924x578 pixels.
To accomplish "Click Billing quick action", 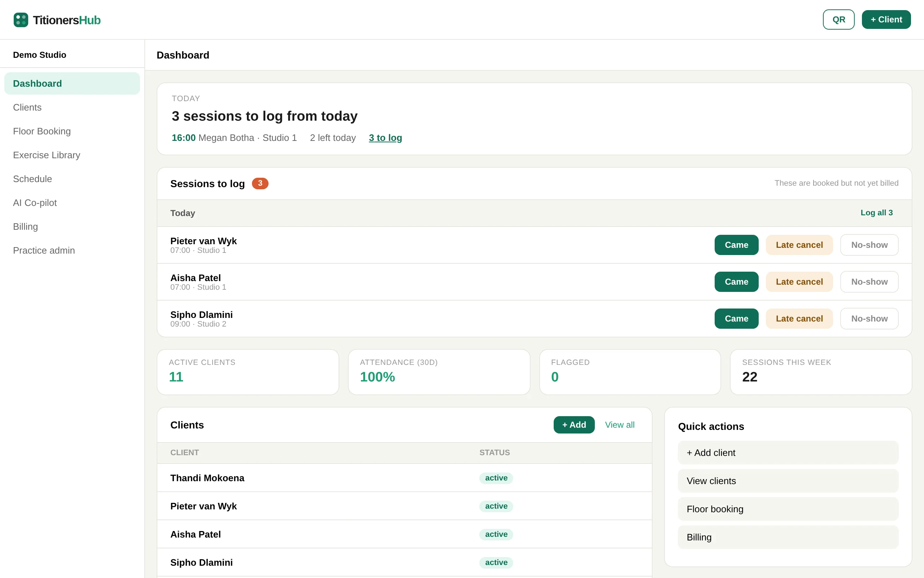I will [788, 537].
